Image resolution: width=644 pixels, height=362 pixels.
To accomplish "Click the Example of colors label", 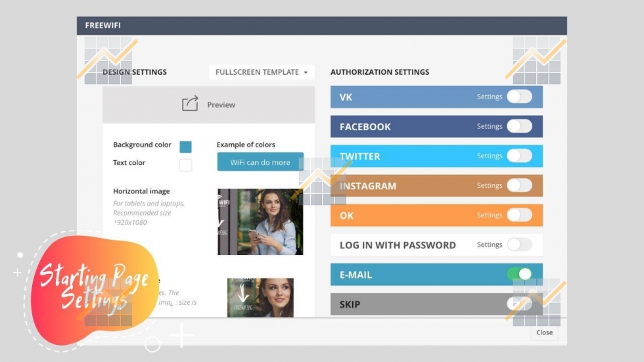I will pyautogui.click(x=246, y=145).
